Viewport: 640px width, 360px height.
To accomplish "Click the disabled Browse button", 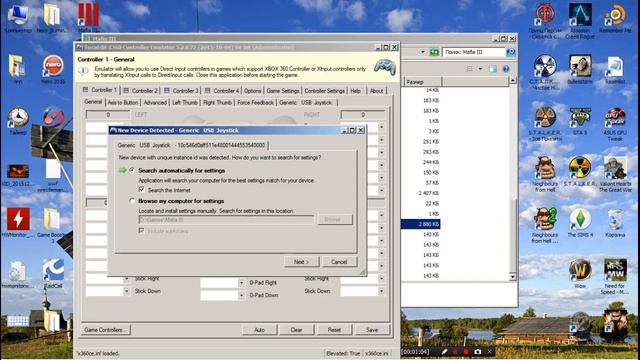I will tap(334, 220).
